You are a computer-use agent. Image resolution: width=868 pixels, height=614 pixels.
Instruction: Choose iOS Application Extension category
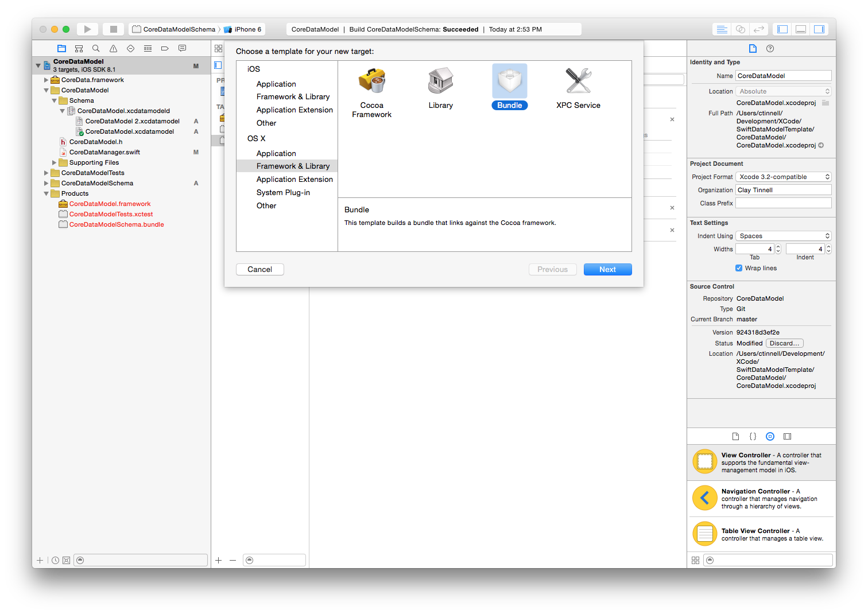click(x=294, y=110)
